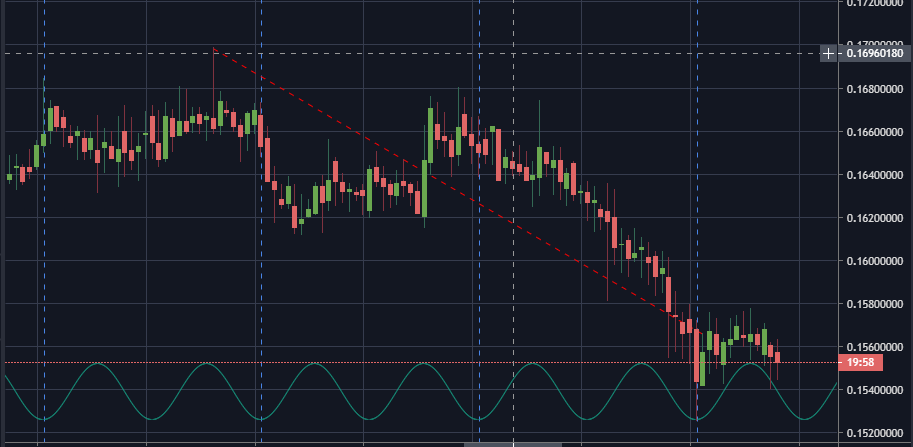Click the crosshair price label 0.16960180
913x447 pixels.
point(875,54)
